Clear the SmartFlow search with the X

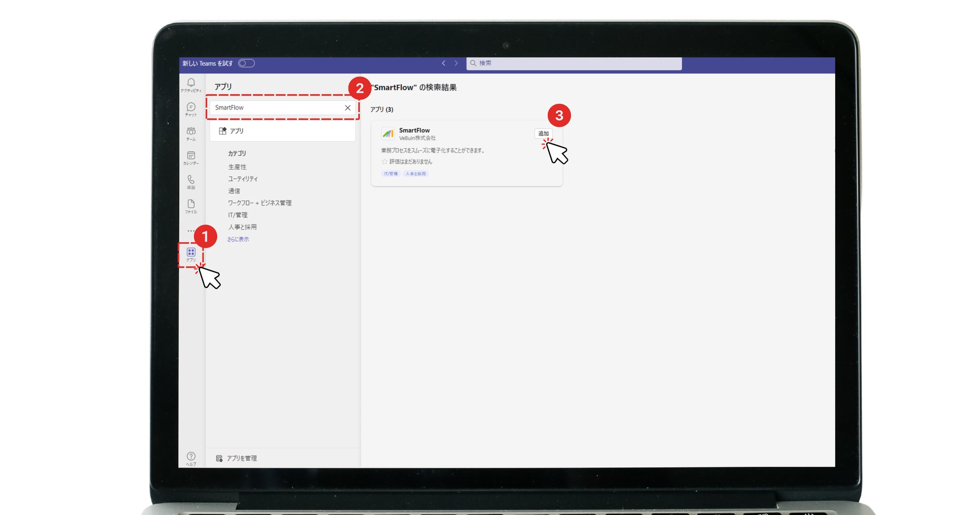348,108
